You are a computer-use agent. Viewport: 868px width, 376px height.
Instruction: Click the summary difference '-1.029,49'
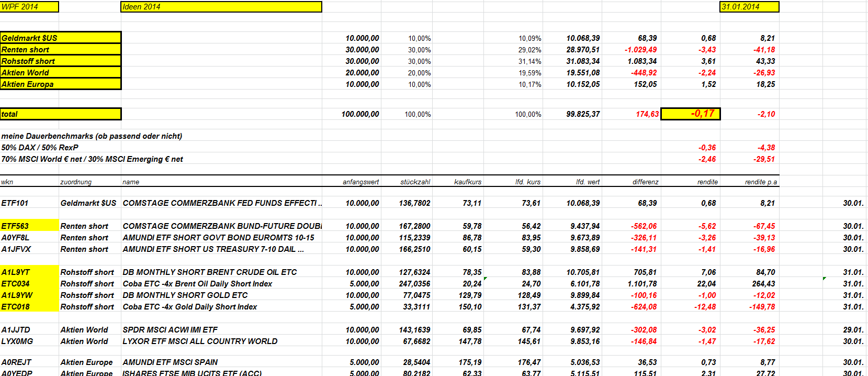tap(640, 50)
